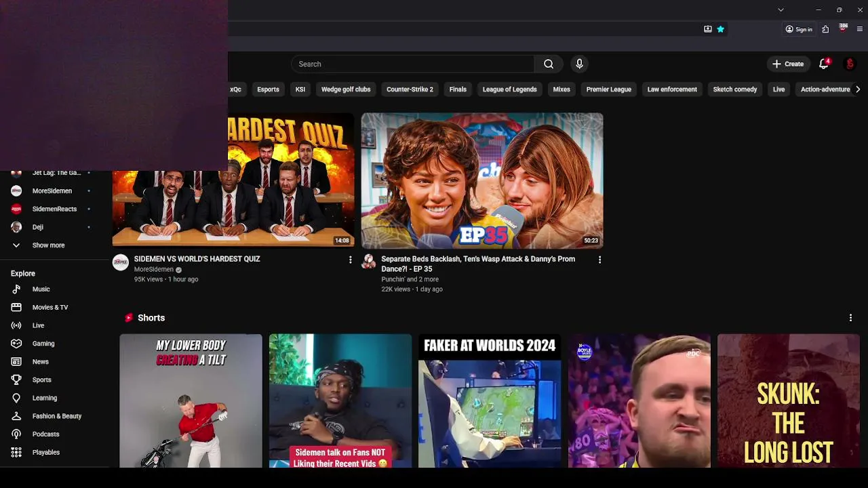This screenshot has height=488, width=868.
Task: Click the Podcasts icon in Explore
Action: (16, 434)
